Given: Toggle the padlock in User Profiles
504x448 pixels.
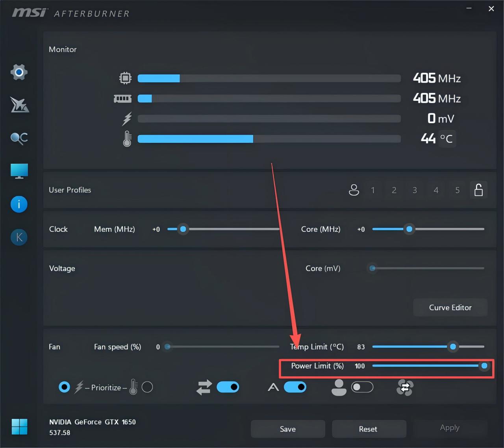Looking at the screenshot, I should pyautogui.click(x=478, y=190).
